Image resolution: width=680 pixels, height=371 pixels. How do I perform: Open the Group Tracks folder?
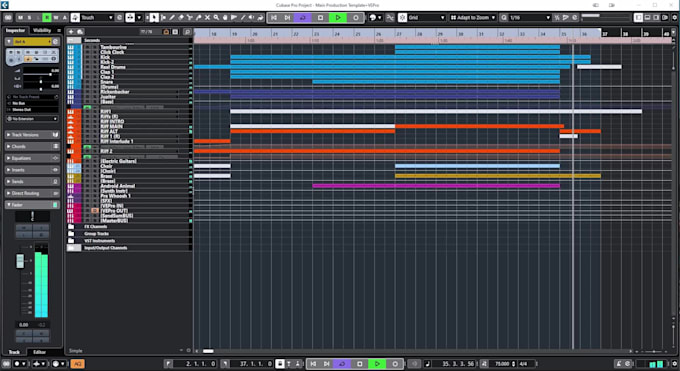(x=129, y=233)
